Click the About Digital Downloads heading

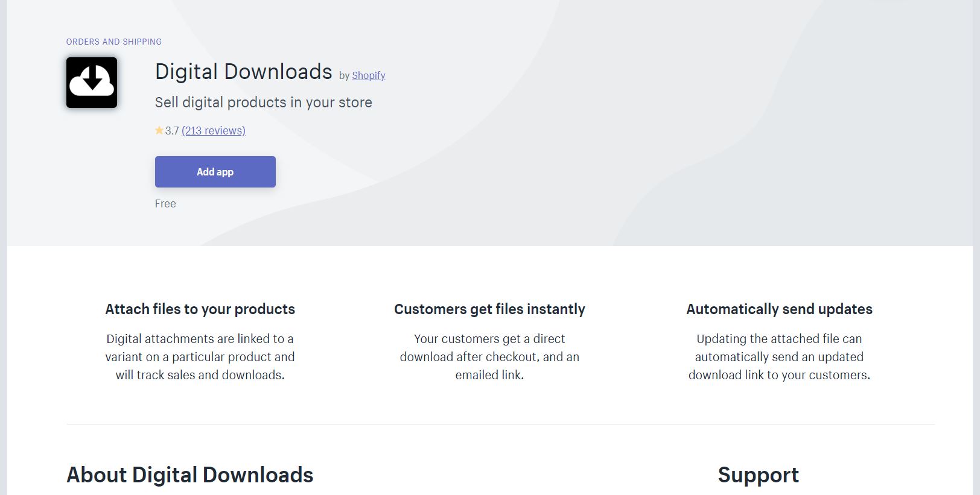190,475
